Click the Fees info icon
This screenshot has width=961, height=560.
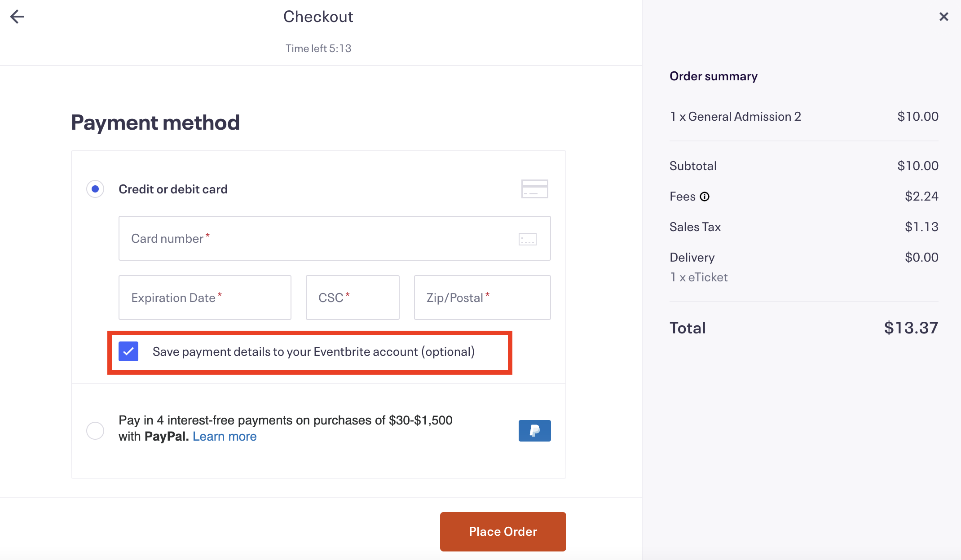(x=705, y=197)
